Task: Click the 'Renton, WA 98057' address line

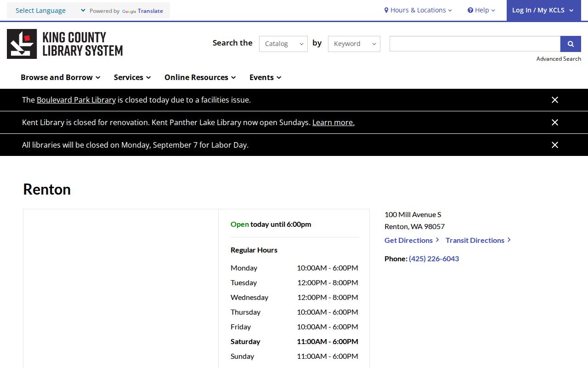Action: click(x=415, y=226)
